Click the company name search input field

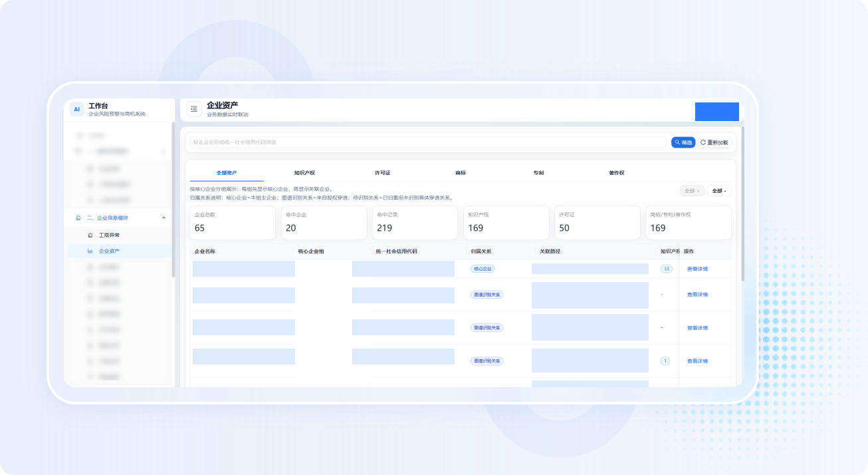pyautogui.click(x=428, y=142)
